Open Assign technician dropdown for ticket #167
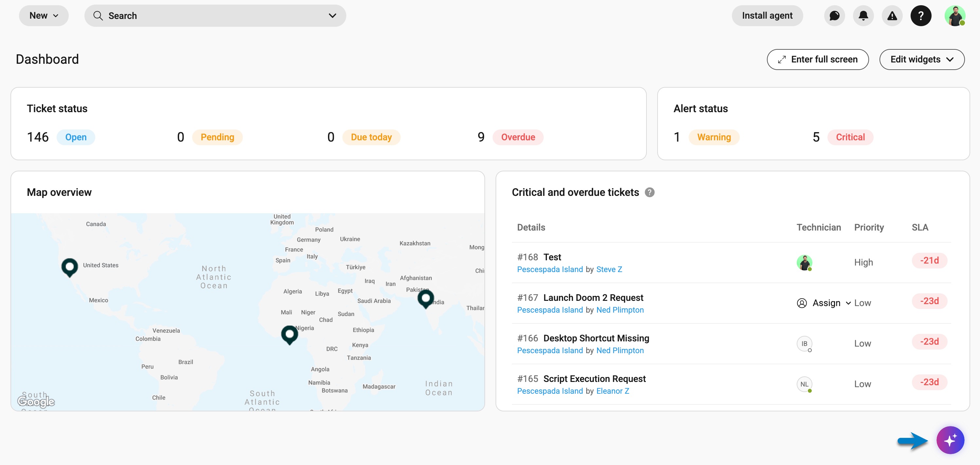980x465 pixels. pos(826,303)
